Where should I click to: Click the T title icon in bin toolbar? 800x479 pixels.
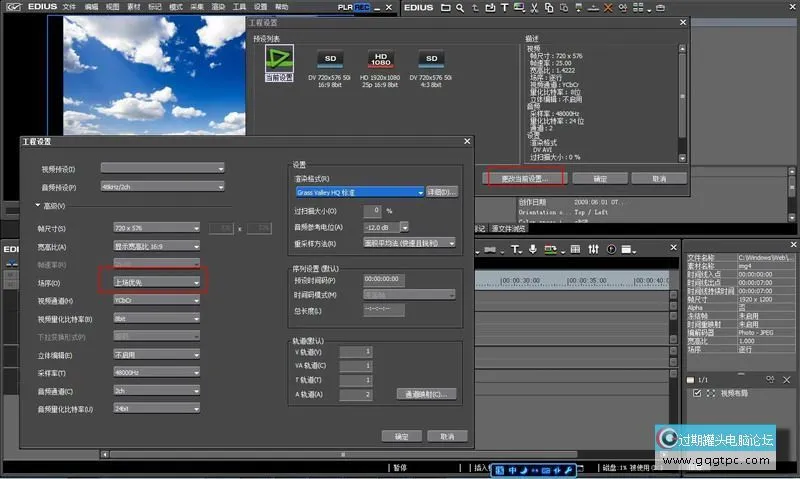point(506,9)
